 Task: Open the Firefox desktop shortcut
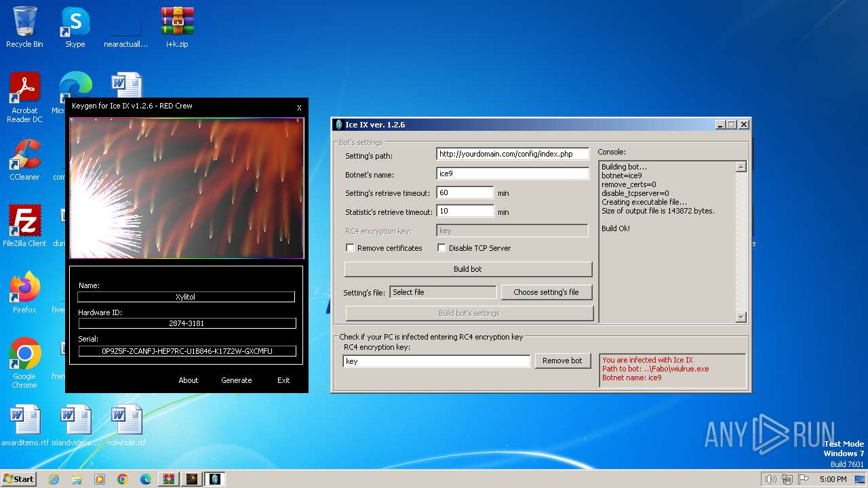pos(24,292)
